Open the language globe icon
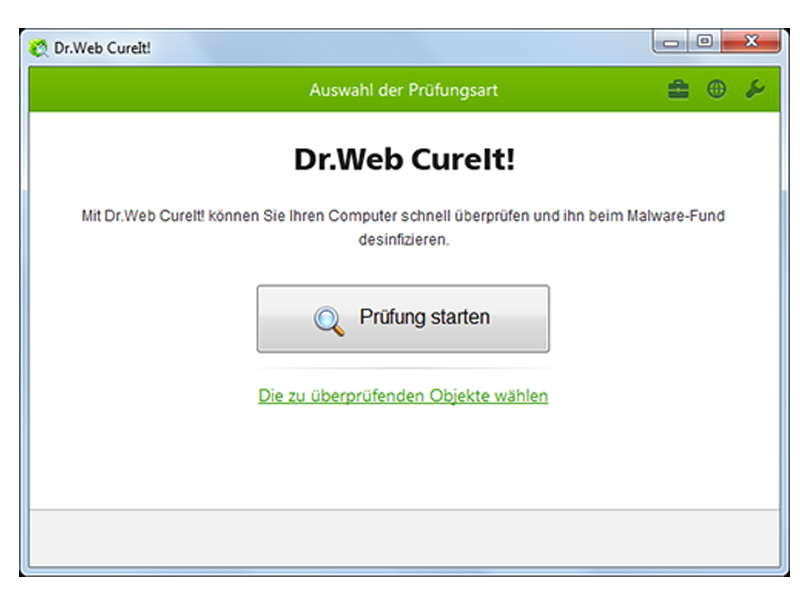The height and width of the screenshot is (600, 800). [x=716, y=89]
